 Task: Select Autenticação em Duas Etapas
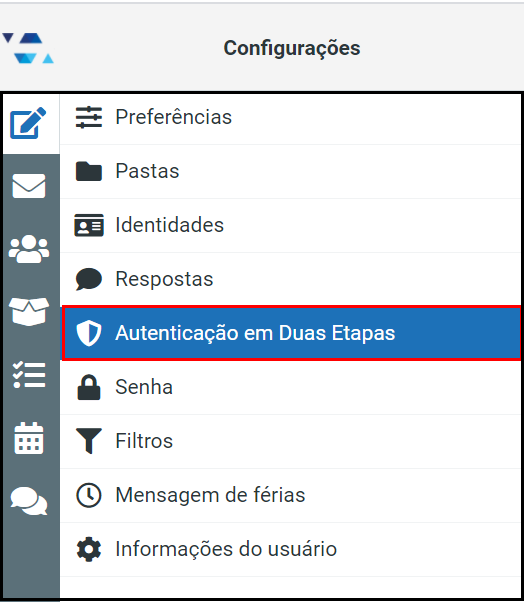[x=291, y=333]
